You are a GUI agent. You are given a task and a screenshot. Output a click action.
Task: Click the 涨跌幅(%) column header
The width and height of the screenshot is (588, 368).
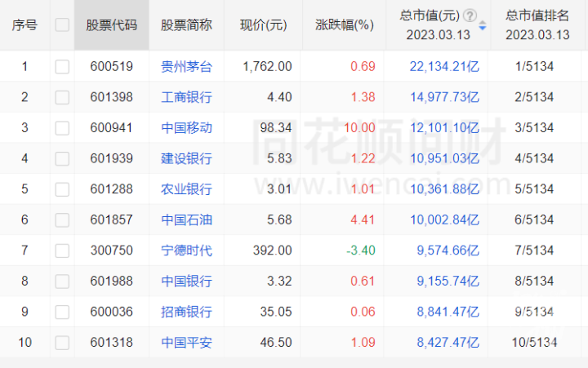[345, 25]
